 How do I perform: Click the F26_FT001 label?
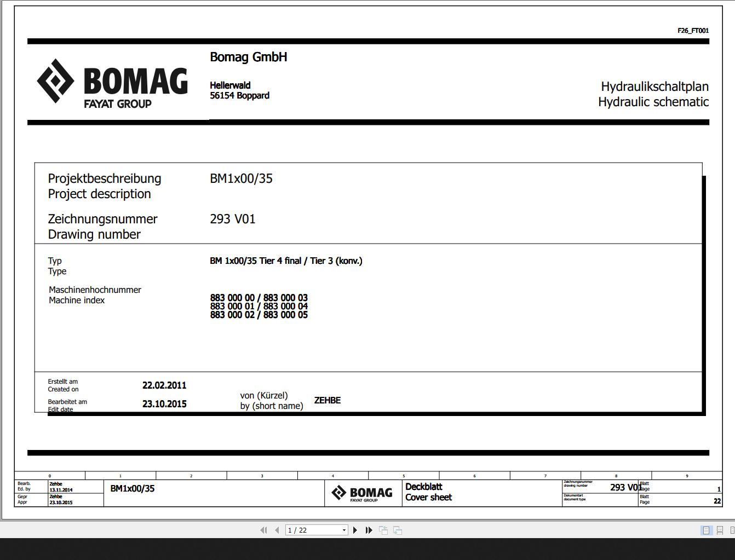point(693,31)
